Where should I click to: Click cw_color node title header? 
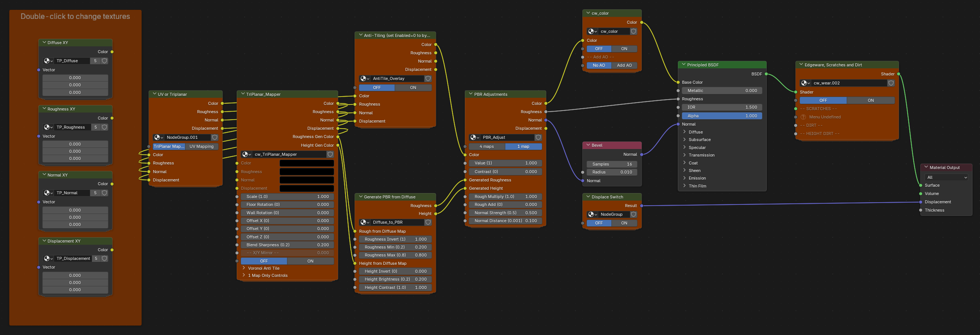point(600,13)
